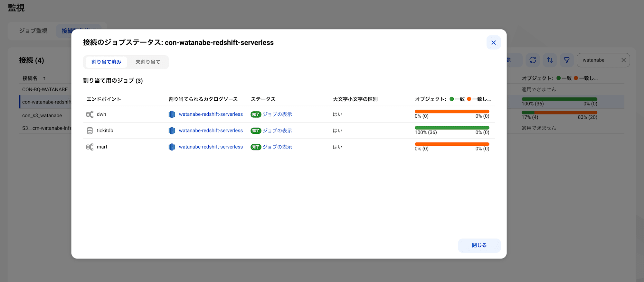Click the tickitdb endpoint name

click(105, 131)
